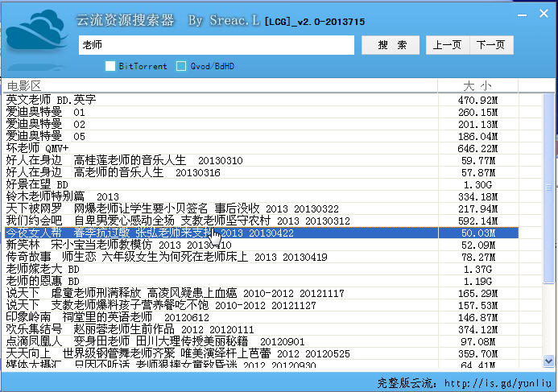
Task: Minimize the 云流资源搜索器 window
Action: pyautogui.click(x=522, y=15)
